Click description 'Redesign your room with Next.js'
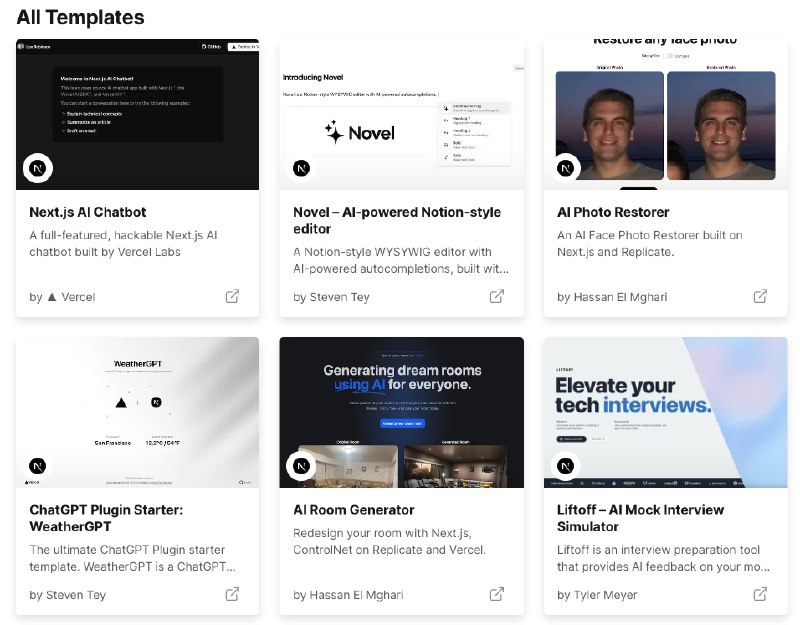The image size is (800, 625). 389,541
